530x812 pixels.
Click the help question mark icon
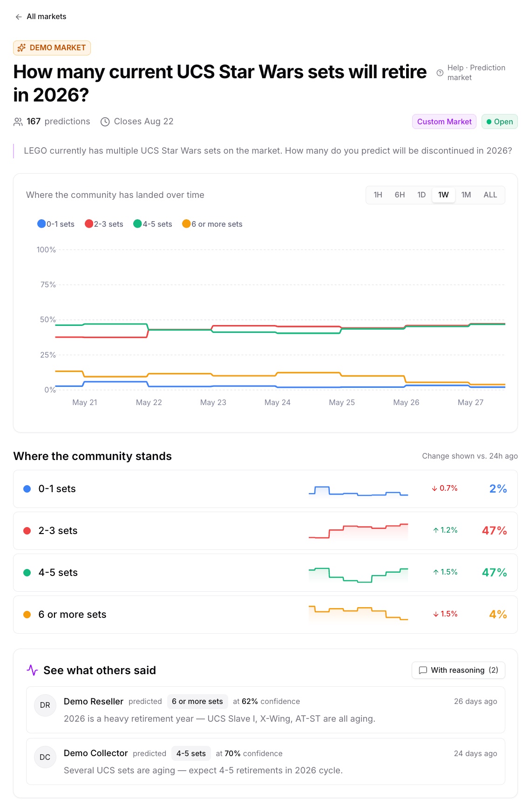pyautogui.click(x=440, y=73)
